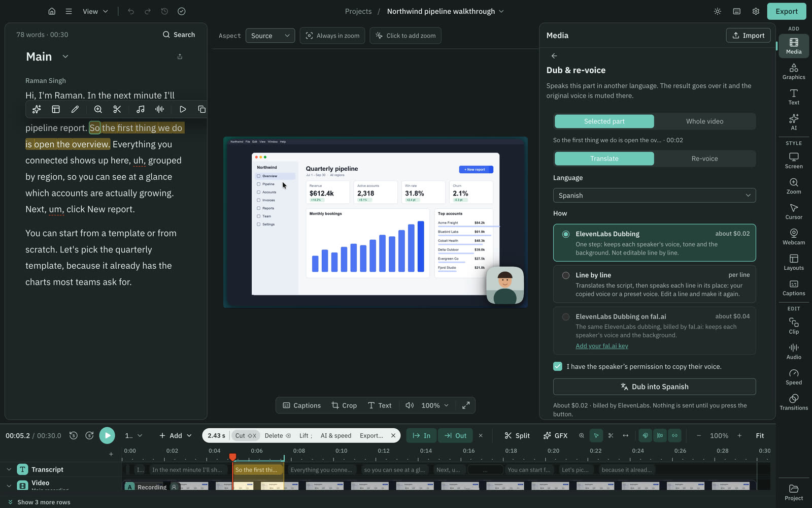Open the Graphics panel in sidebar
Image resolution: width=812 pixels, height=508 pixels.
[794, 71]
